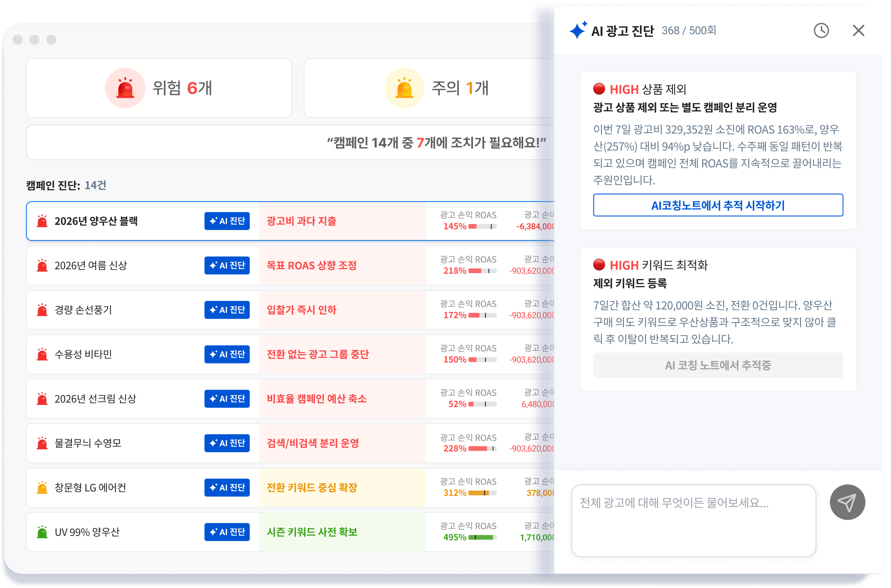This screenshot has height=588, width=891.
Task: Click red siren icon beside 2026년 양우산 블랙
Action: coord(42,221)
